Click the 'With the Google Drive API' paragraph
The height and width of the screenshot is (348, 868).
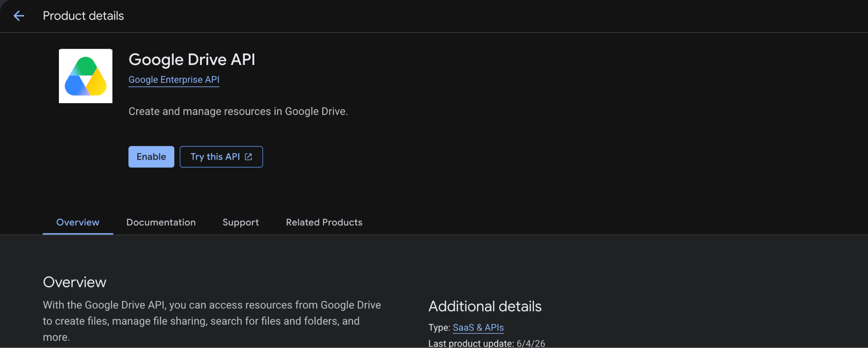click(212, 321)
